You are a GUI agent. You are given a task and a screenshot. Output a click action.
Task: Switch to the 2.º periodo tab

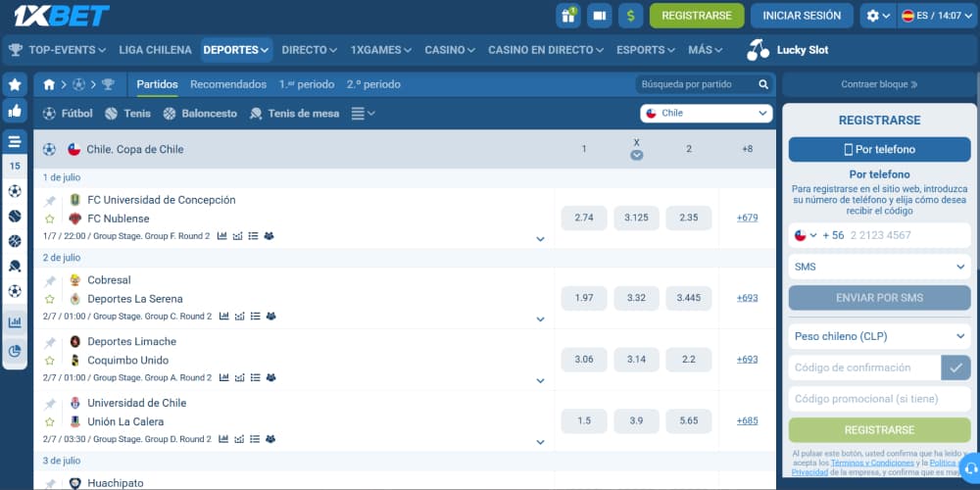(x=373, y=84)
